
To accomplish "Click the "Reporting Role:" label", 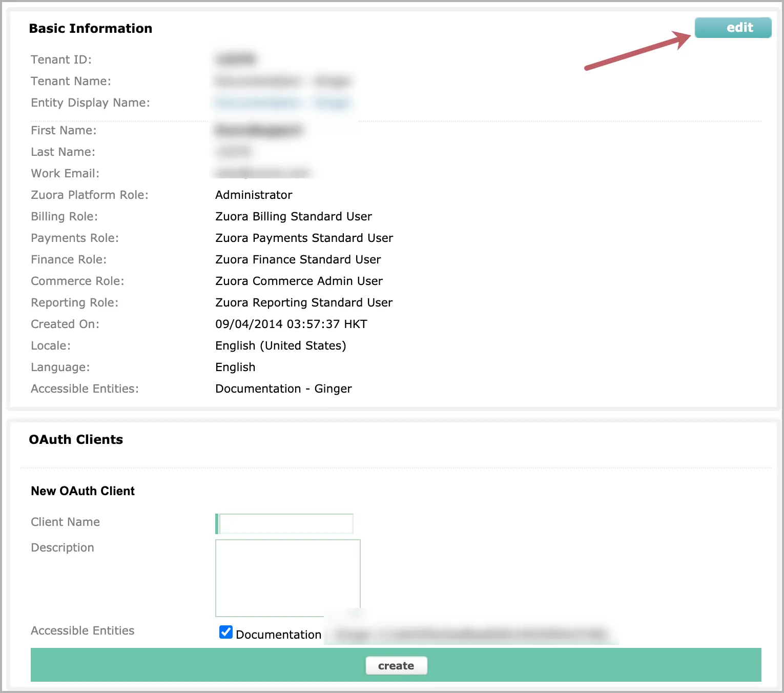I will point(74,302).
